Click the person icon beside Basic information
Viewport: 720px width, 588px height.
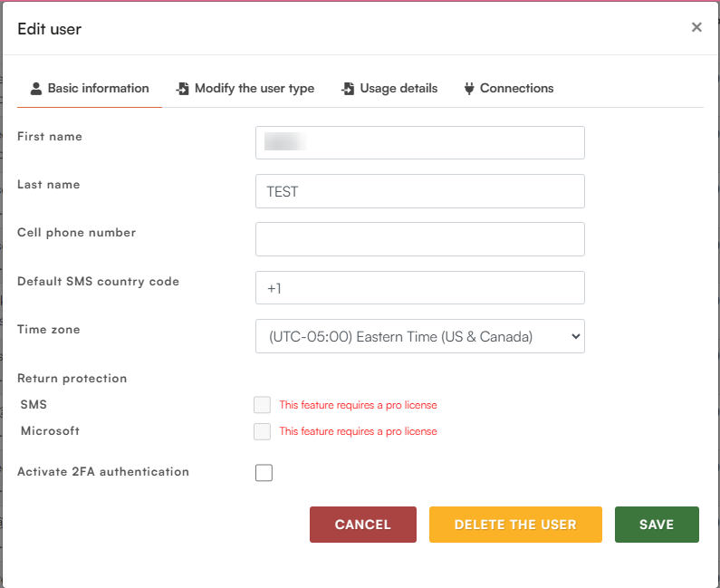(36, 89)
